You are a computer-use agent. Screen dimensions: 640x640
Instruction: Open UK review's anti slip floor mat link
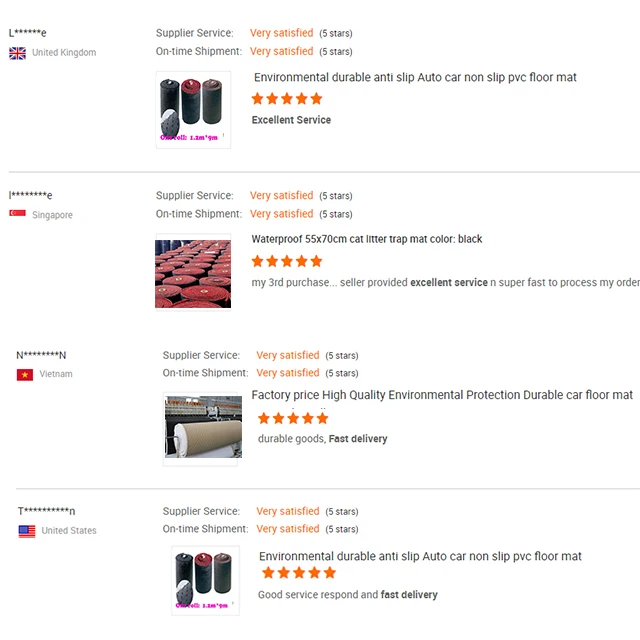pos(415,77)
